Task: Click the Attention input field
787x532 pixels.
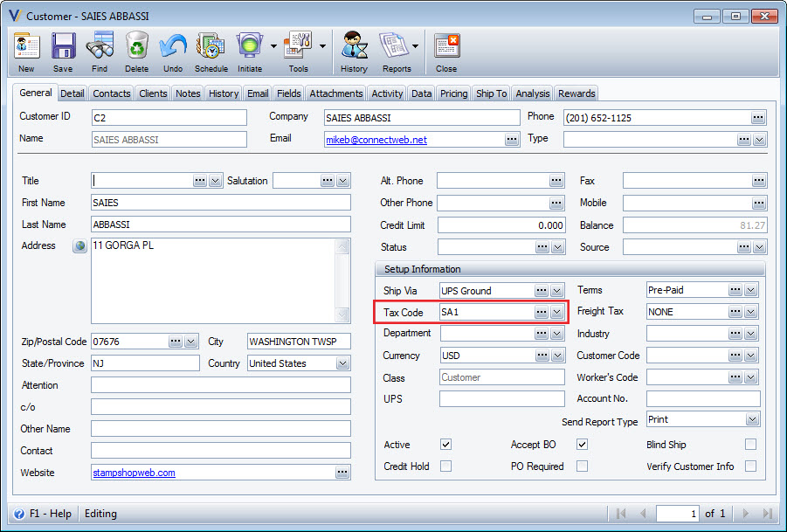Action: click(221, 385)
